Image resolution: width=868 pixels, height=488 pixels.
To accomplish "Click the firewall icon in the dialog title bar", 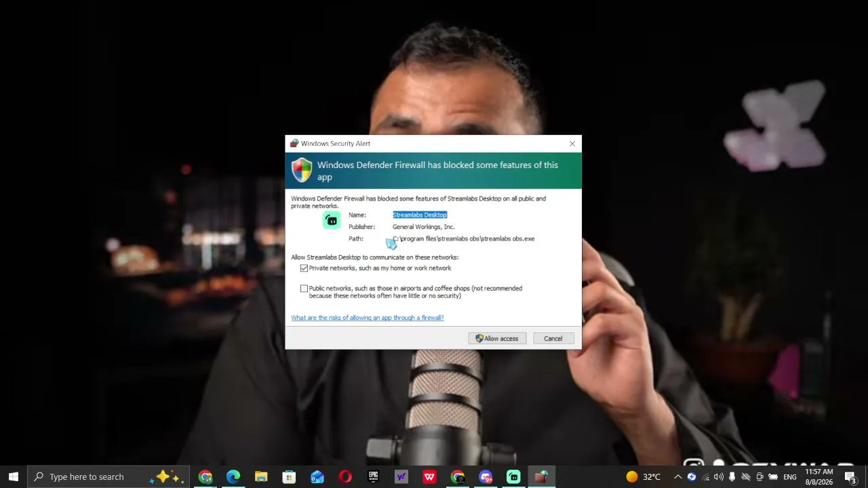I will tap(294, 144).
